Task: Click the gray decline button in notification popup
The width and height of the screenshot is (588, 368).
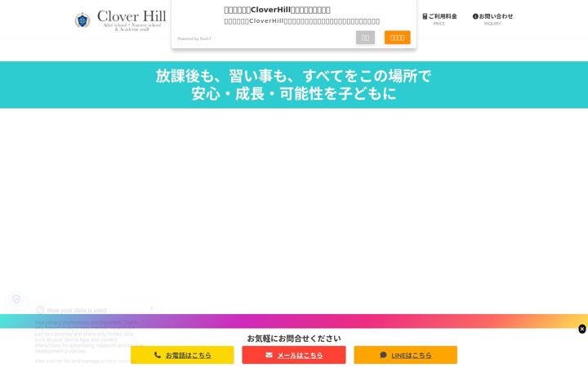Action: pos(365,38)
